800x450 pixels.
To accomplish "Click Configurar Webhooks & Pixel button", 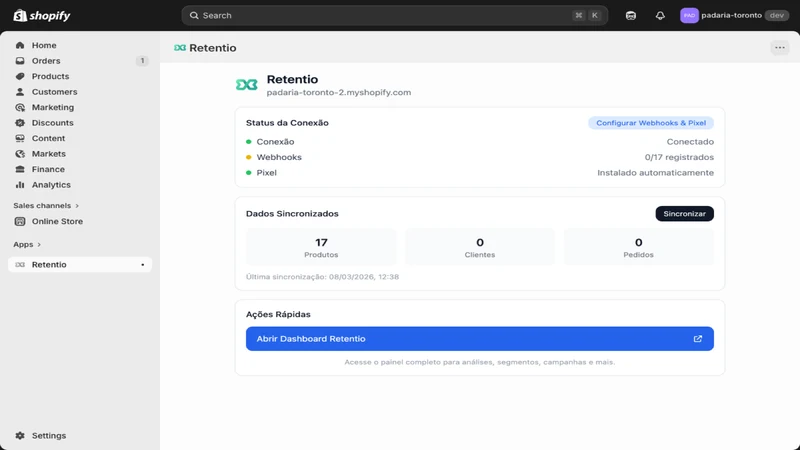I will point(651,123).
